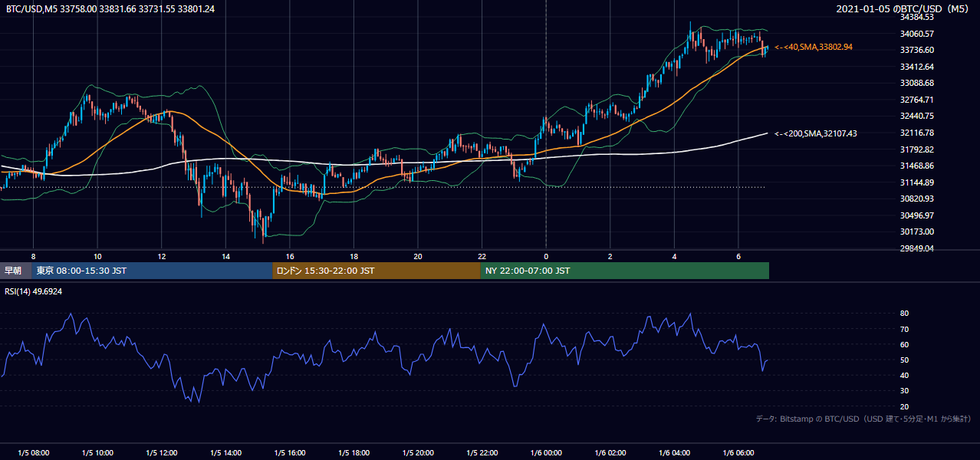
Task: Click hour tick 18 under the price chart
Action: tap(354, 256)
